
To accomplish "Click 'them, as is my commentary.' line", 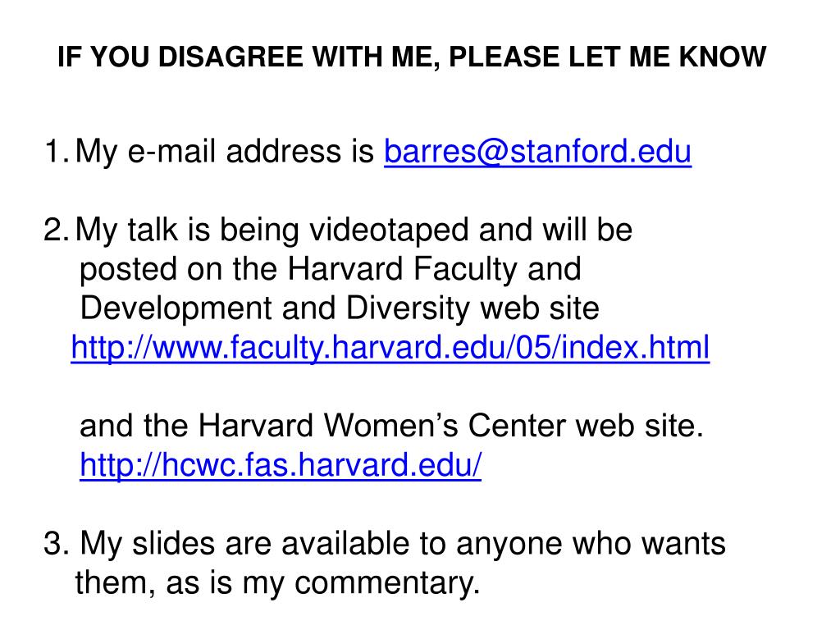I will point(277,583).
